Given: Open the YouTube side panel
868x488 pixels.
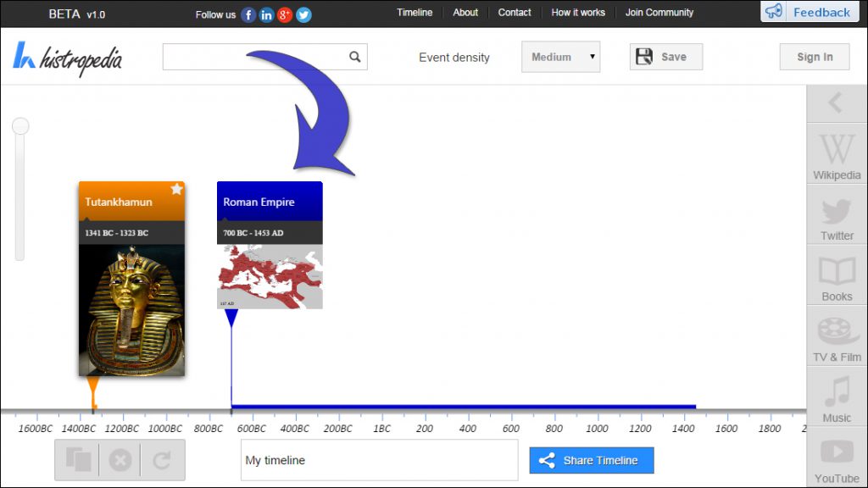Looking at the screenshot, I should coord(837,459).
